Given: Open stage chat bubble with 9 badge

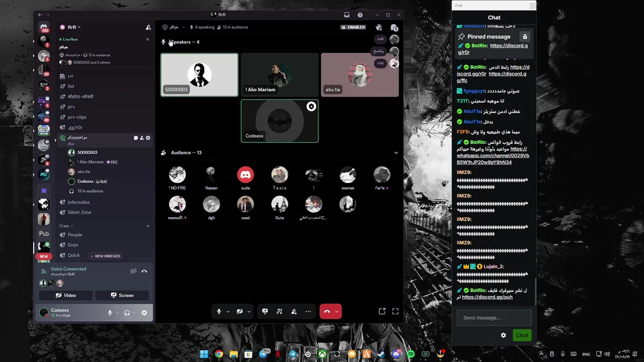Looking at the screenshot, I should click(x=394, y=28).
